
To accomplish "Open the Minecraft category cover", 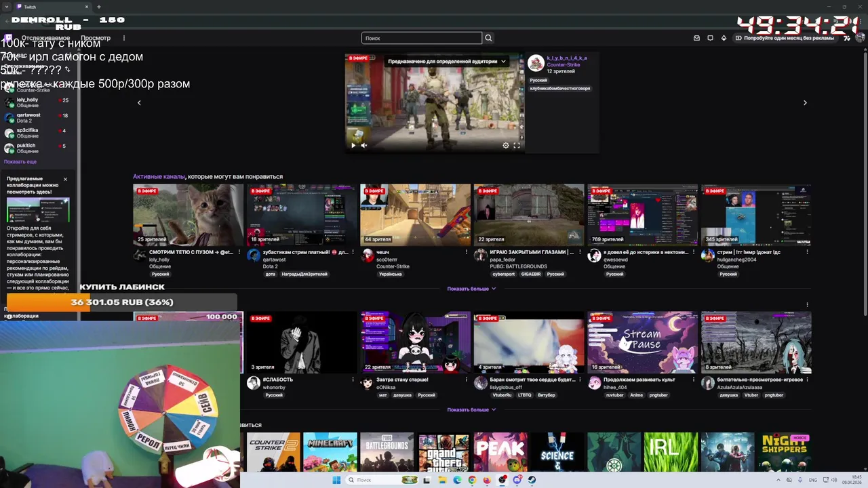I will (x=330, y=452).
